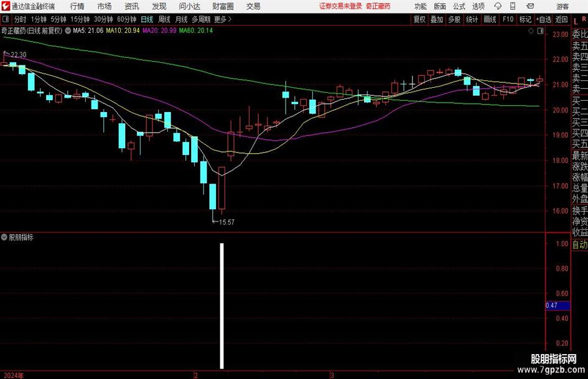Click the mobile phone icon

tap(513, 6)
